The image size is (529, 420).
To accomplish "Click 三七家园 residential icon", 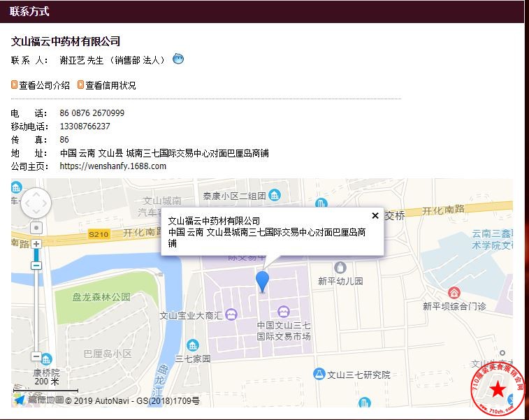I will (x=193, y=345).
